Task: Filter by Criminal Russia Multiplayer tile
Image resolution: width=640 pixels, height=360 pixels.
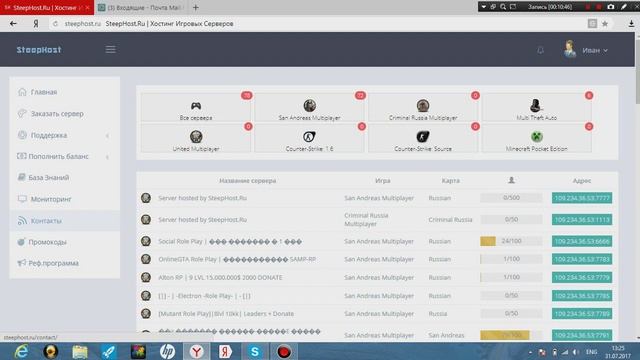Action: pyautogui.click(x=423, y=107)
